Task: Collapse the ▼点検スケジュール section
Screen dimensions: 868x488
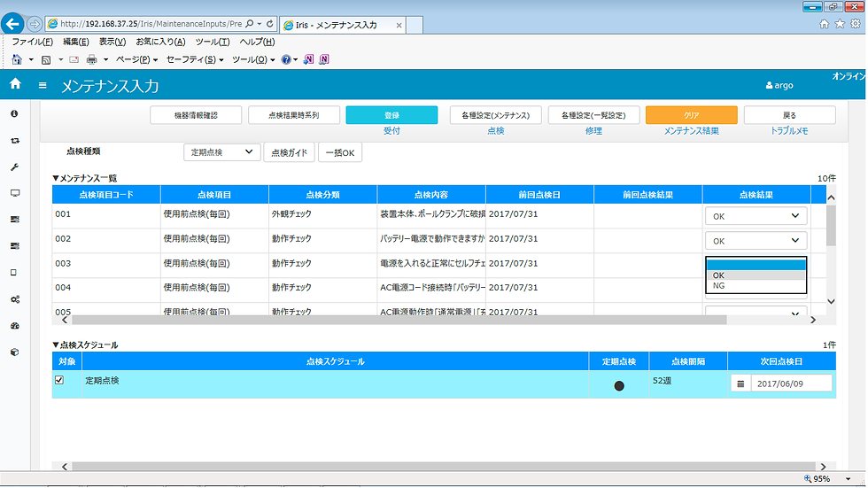Action: pos(85,345)
